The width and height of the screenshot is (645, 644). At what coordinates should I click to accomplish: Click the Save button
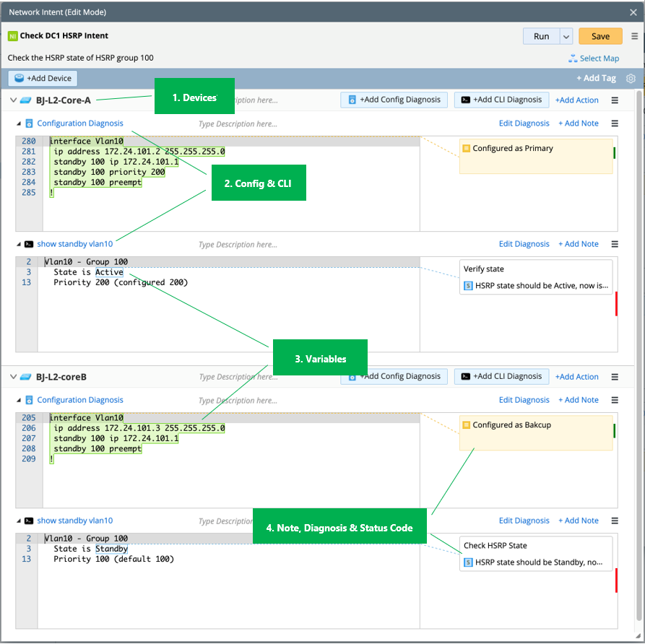599,37
